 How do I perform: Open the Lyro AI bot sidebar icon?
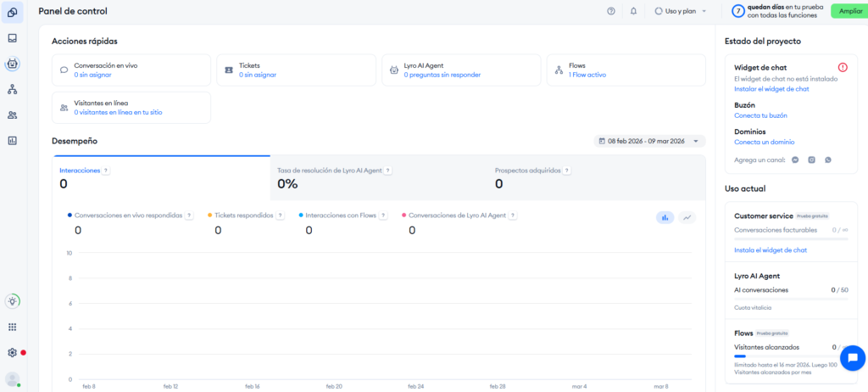pyautogui.click(x=12, y=64)
